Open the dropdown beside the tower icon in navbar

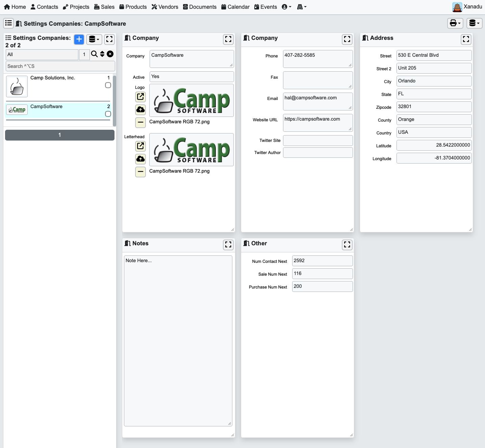(302, 7)
